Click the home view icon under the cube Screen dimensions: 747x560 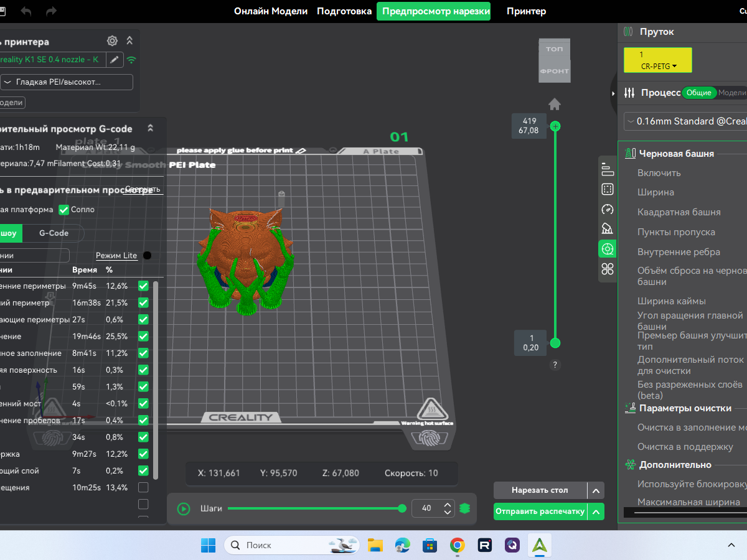[x=554, y=104]
